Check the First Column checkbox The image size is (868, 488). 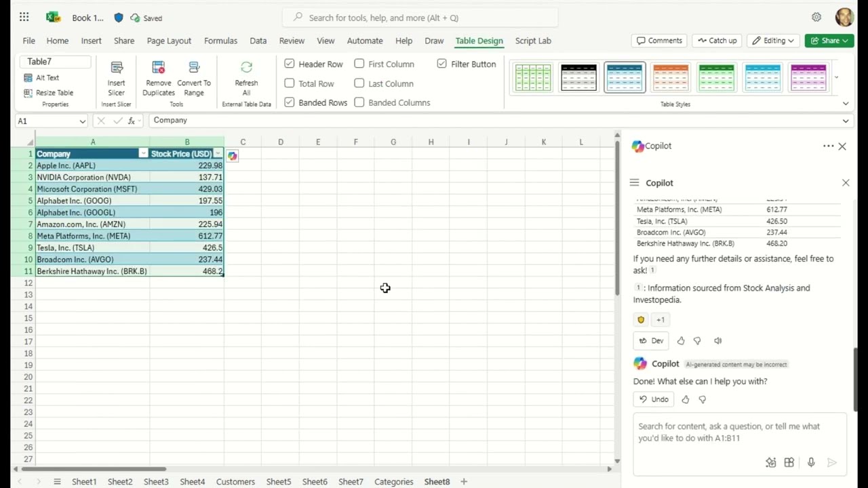[359, 63]
